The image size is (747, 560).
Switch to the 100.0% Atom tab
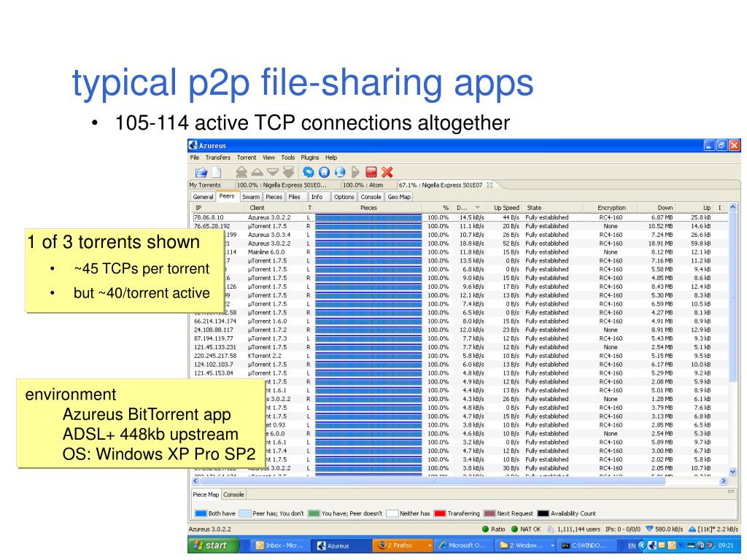[x=363, y=185]
